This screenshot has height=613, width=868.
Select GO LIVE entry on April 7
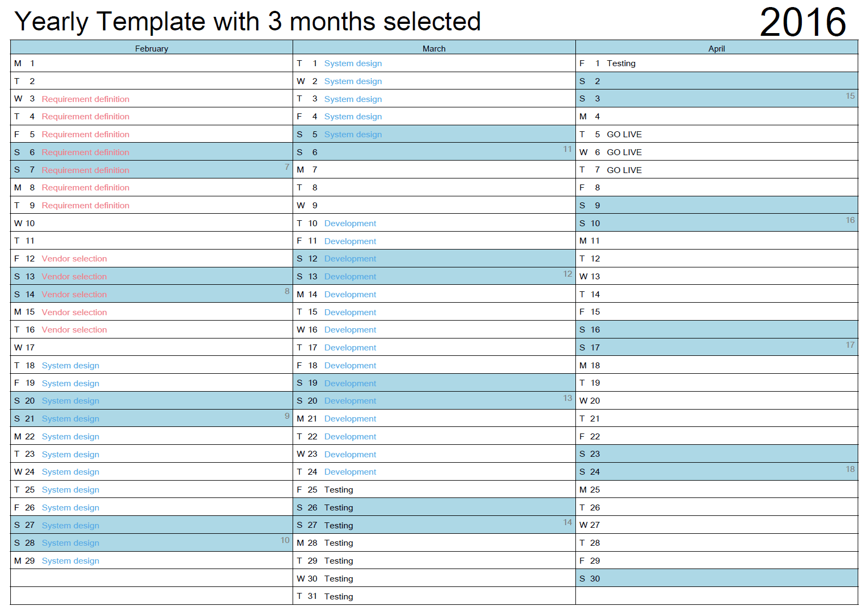[x=624, y=170]
